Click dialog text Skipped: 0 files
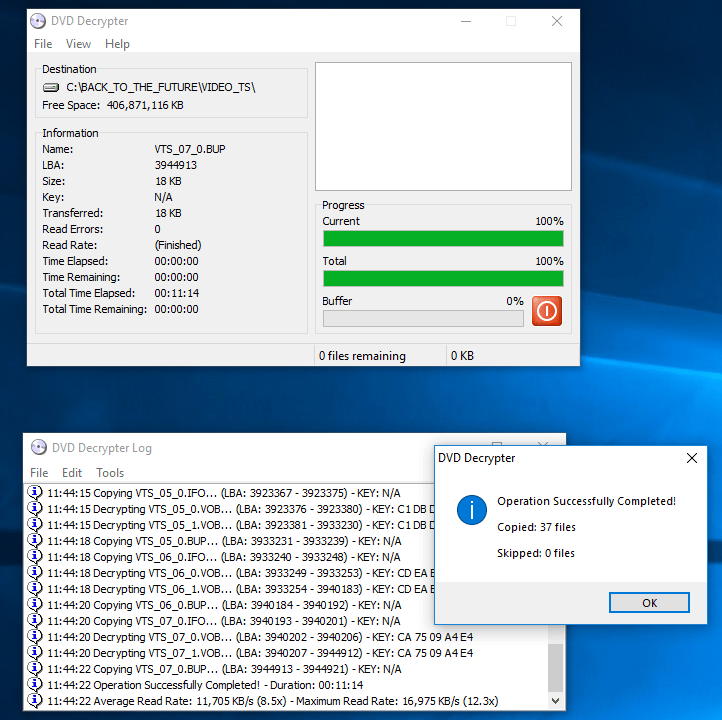The width and height of the screenshot is (722, 720). point(536,553)
